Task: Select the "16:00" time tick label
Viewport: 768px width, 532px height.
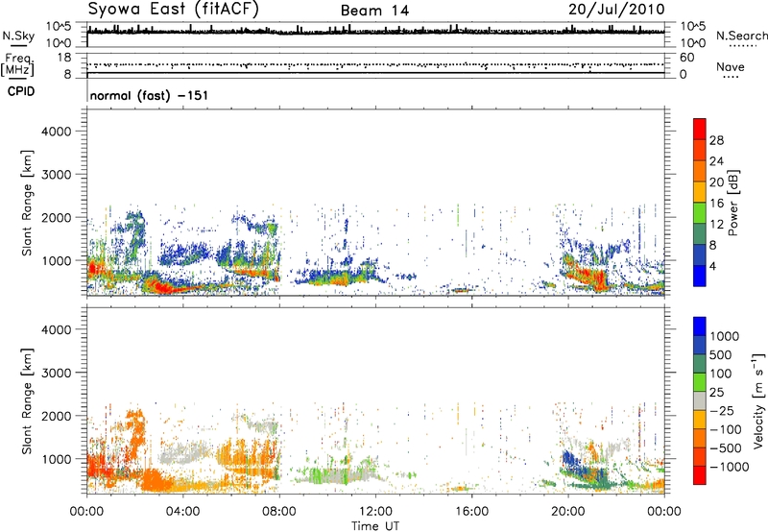Action: (471, 512)
